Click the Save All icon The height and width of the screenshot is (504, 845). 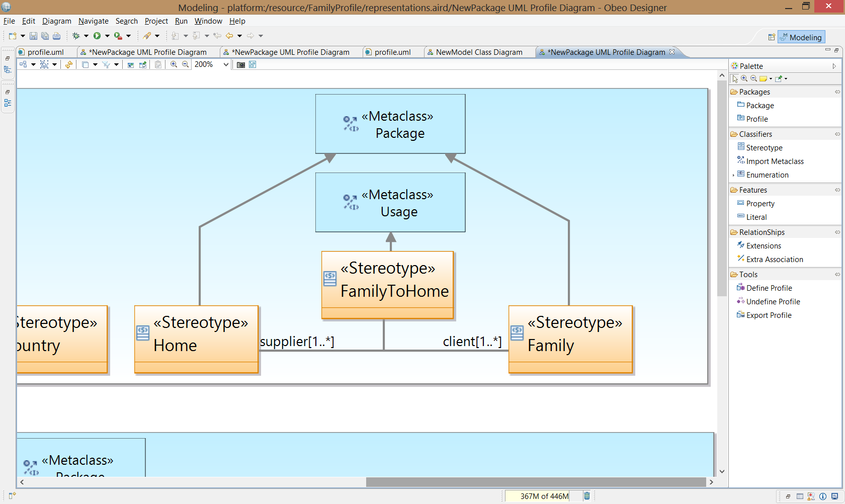(45, 36)
